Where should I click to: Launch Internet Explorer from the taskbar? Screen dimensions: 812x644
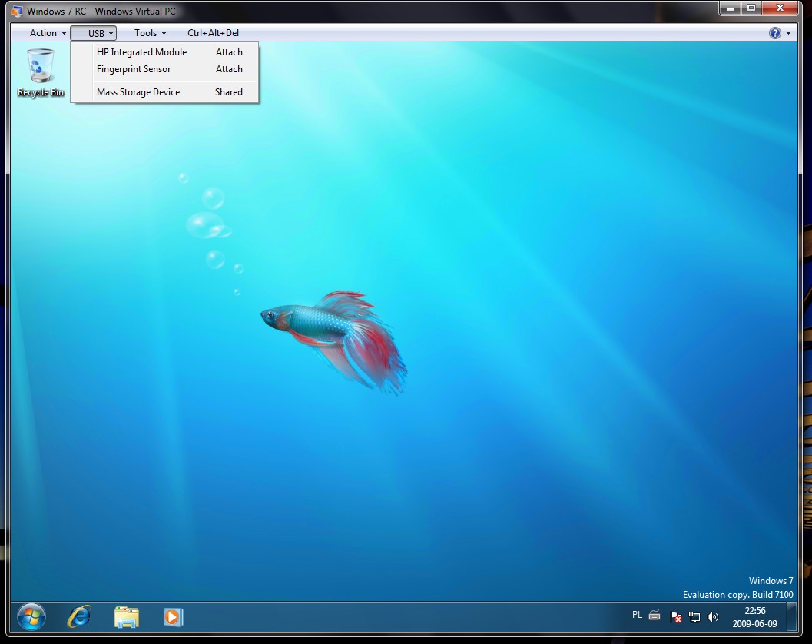pos(79,616)
